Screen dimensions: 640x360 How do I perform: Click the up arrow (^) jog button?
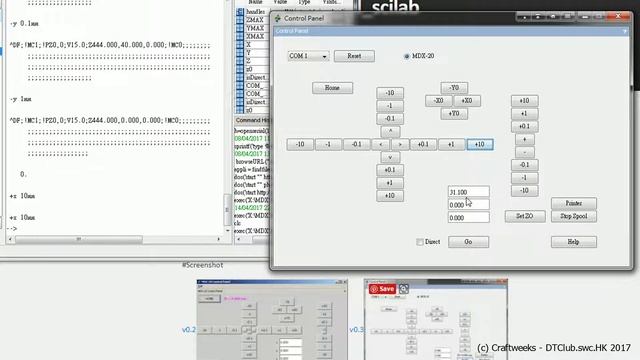[390, 131]
